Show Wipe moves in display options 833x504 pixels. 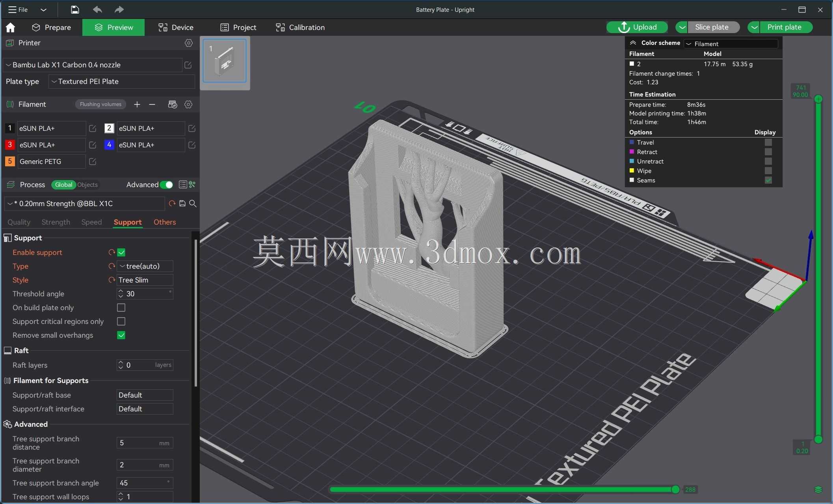(x=768, y=171)
